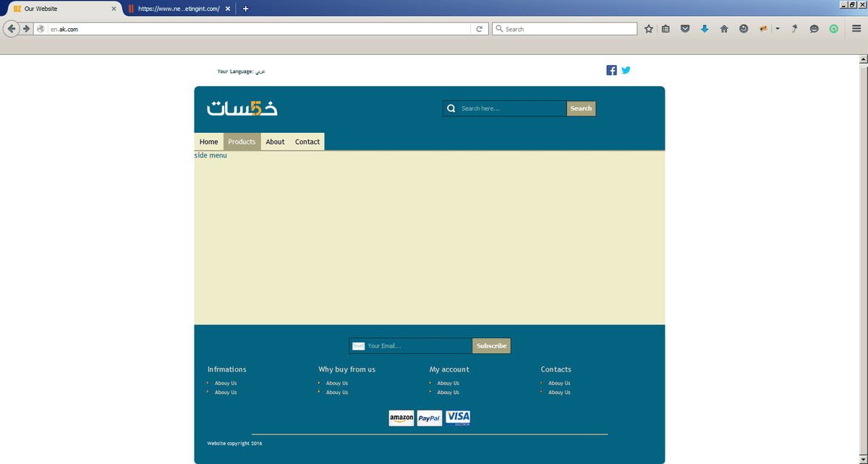
Task: Click the Khamsat logo in header
Action: 242,108
